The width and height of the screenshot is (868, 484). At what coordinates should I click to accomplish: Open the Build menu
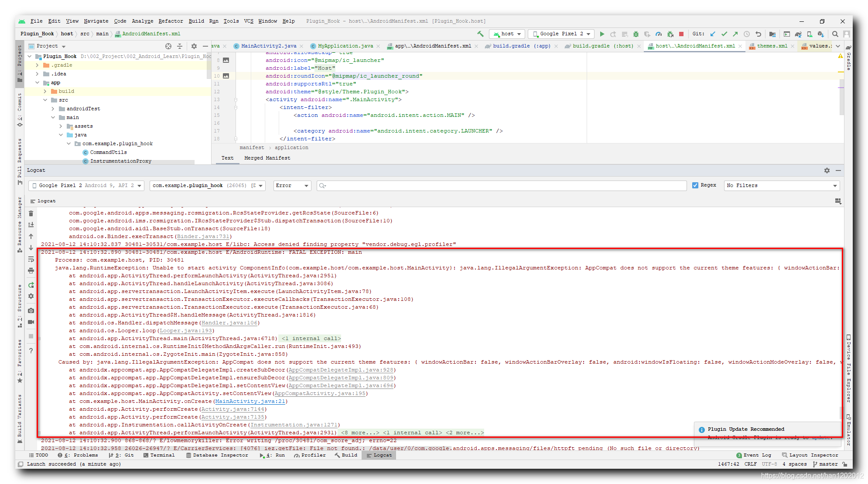[x=196, y=21]
